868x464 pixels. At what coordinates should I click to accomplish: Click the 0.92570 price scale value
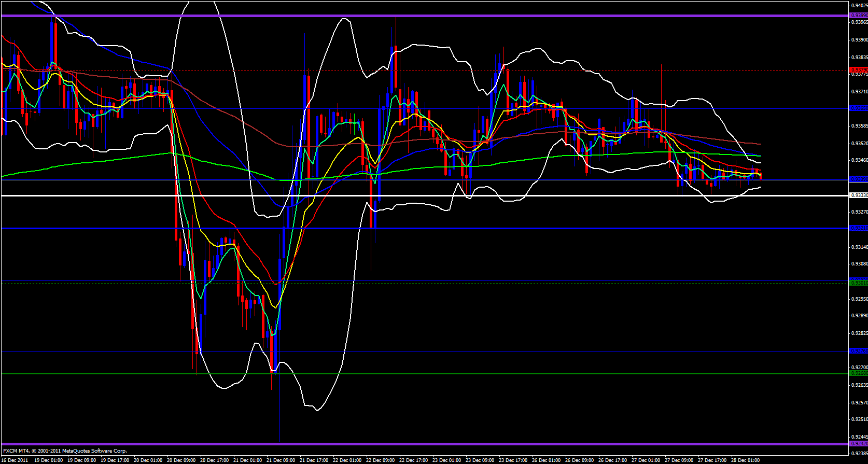pos(859,402)
